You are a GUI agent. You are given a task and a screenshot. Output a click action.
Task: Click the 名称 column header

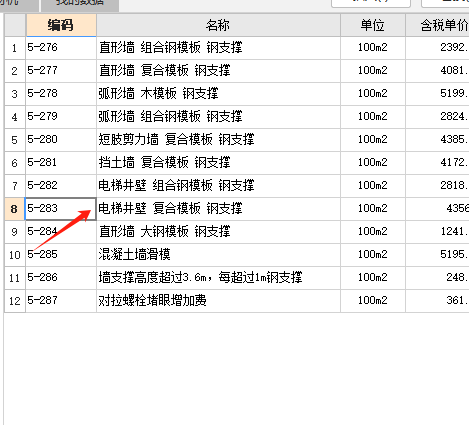click(x=218, y=25)
